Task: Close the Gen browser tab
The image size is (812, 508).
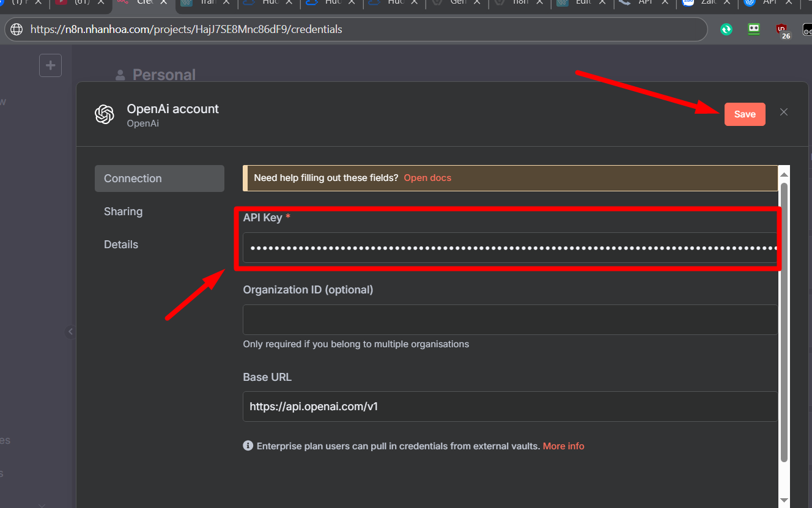Action: pyautogui.click(x=476, y=2)
